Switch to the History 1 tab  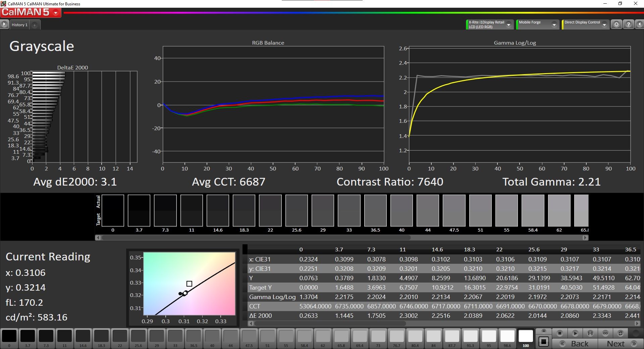19,25
